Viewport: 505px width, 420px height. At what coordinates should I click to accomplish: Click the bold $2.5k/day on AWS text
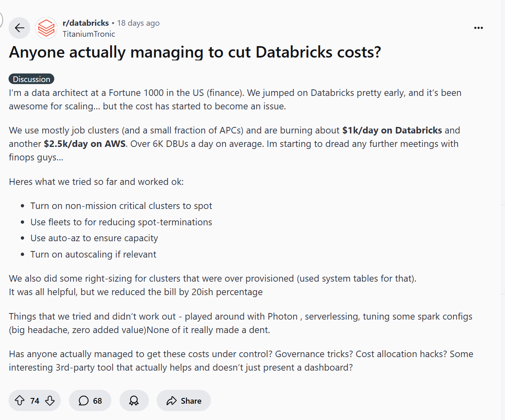coord(84,144)
